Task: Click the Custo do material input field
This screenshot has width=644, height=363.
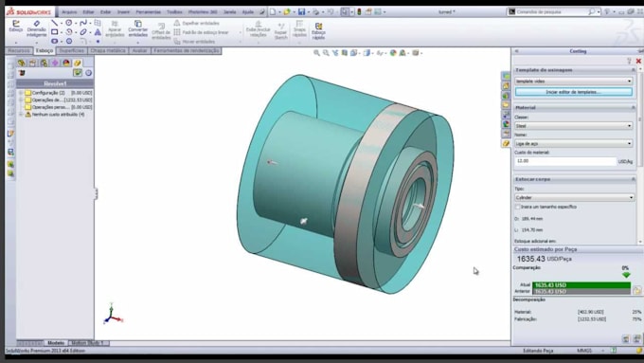Action: tap(565, 161)
